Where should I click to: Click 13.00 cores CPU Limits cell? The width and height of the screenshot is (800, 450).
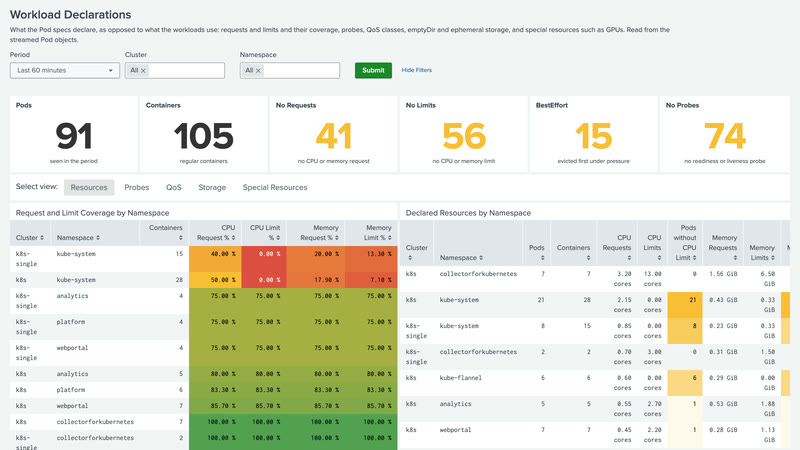(651, 279)
